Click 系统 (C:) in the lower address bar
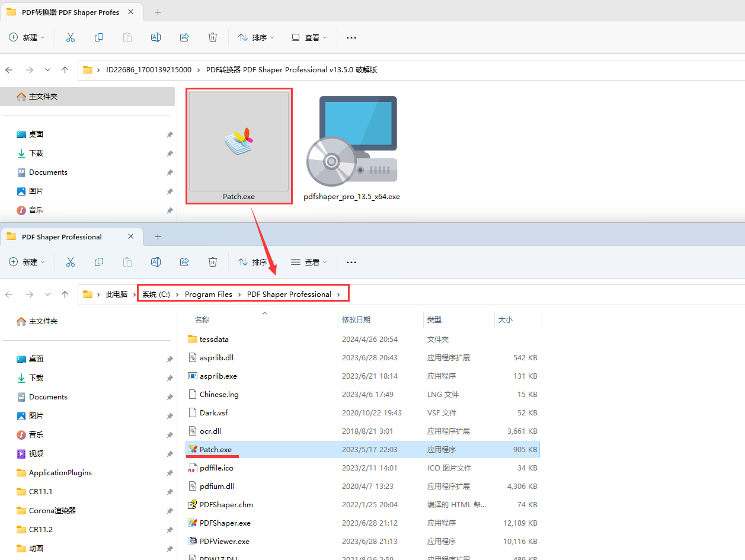 [x=156, y=295]
